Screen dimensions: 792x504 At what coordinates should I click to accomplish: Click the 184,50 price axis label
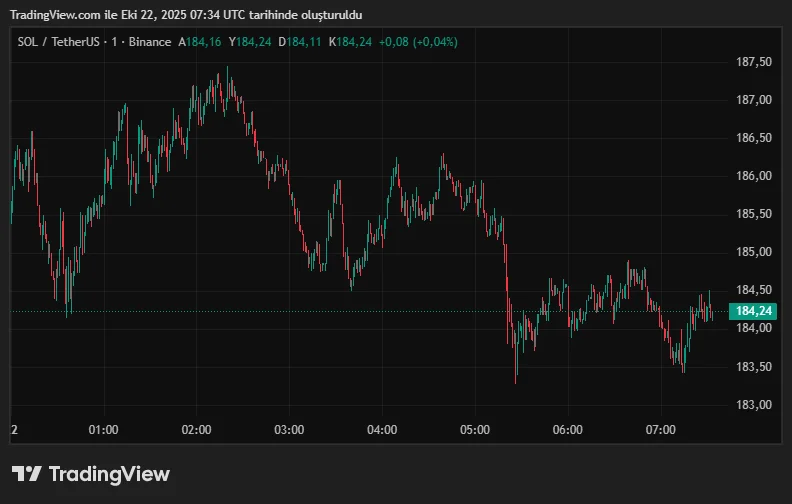pos(753,291)
